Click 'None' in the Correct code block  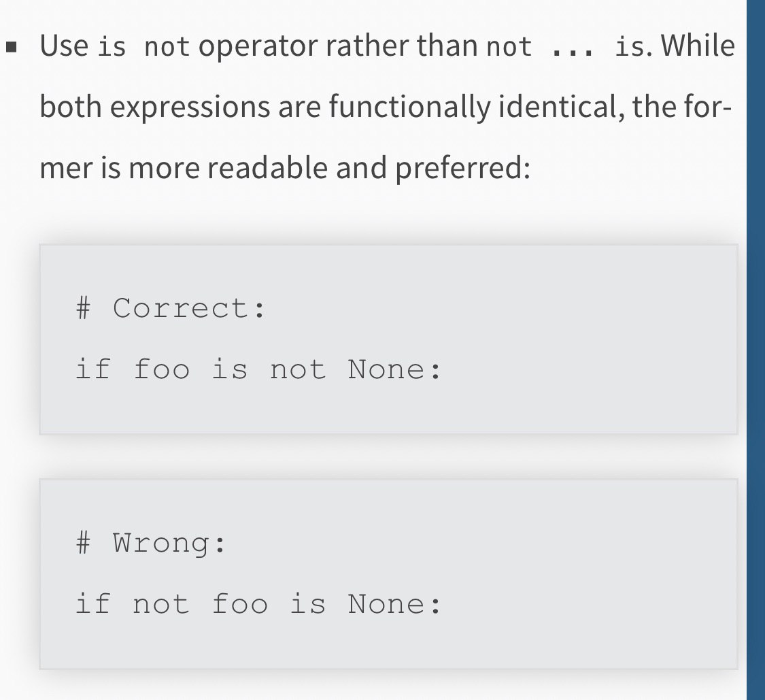click(386, 369)
